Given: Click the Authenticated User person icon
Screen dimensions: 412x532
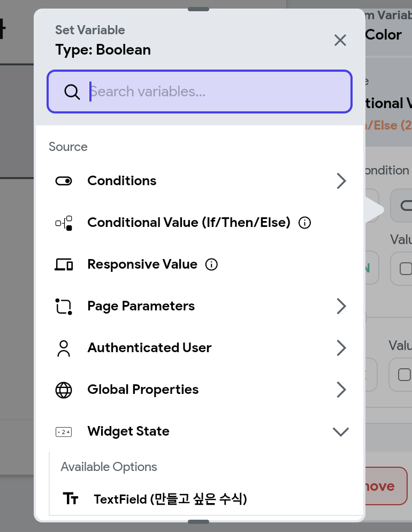Looking at the screenshot, I should pyautogui.click(x=64, y=348).
